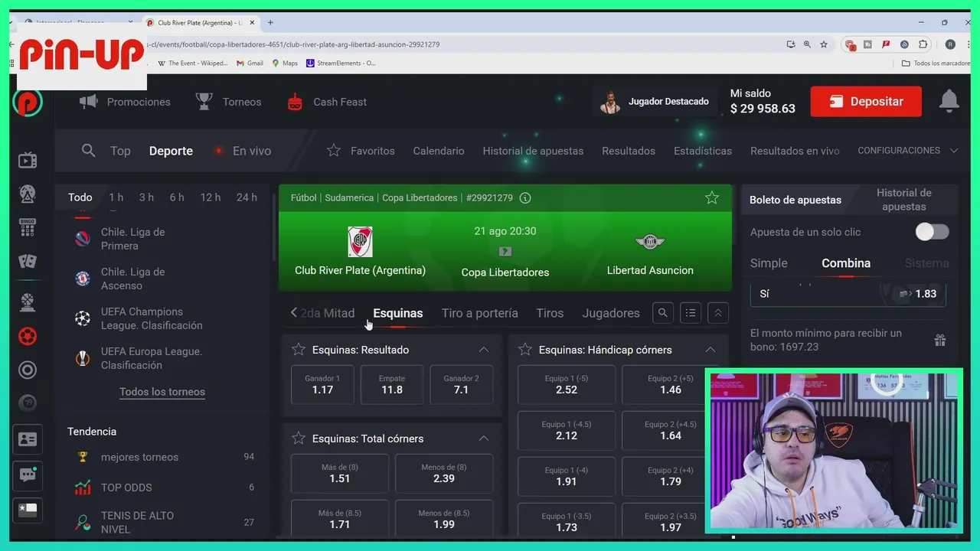Viewport: 980px width, 551px height.
Task: Click the match info circle icon
Action: (525, 197)
